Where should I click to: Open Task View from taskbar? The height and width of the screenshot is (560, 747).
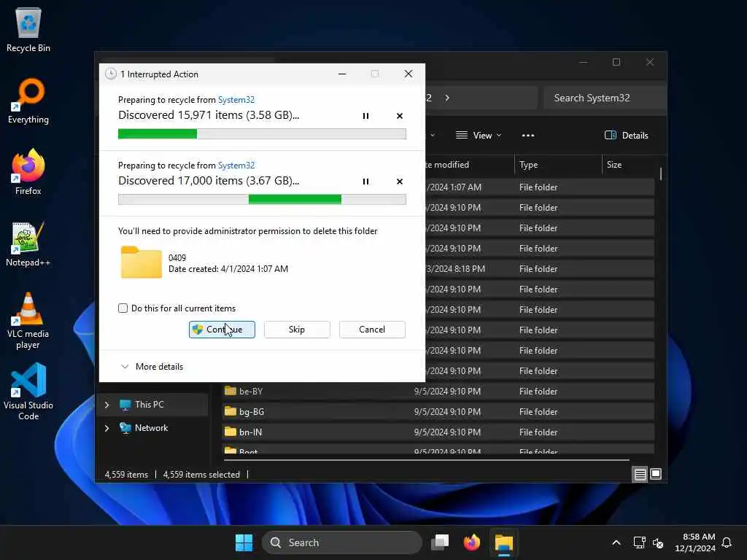(440, 542)
